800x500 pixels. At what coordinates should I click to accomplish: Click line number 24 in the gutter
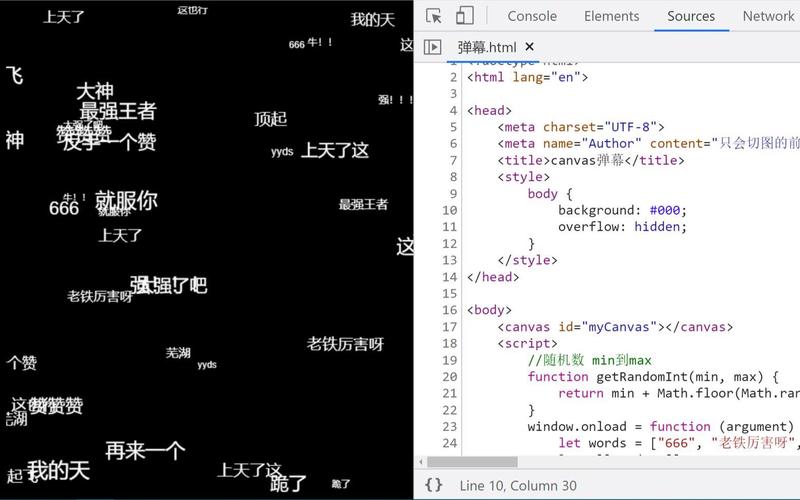point(449,443)
